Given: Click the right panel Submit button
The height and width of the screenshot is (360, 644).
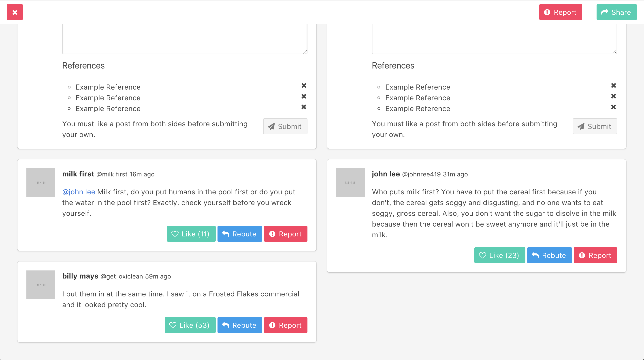Looking at the screenshot, I should click(x=595, y=126).
